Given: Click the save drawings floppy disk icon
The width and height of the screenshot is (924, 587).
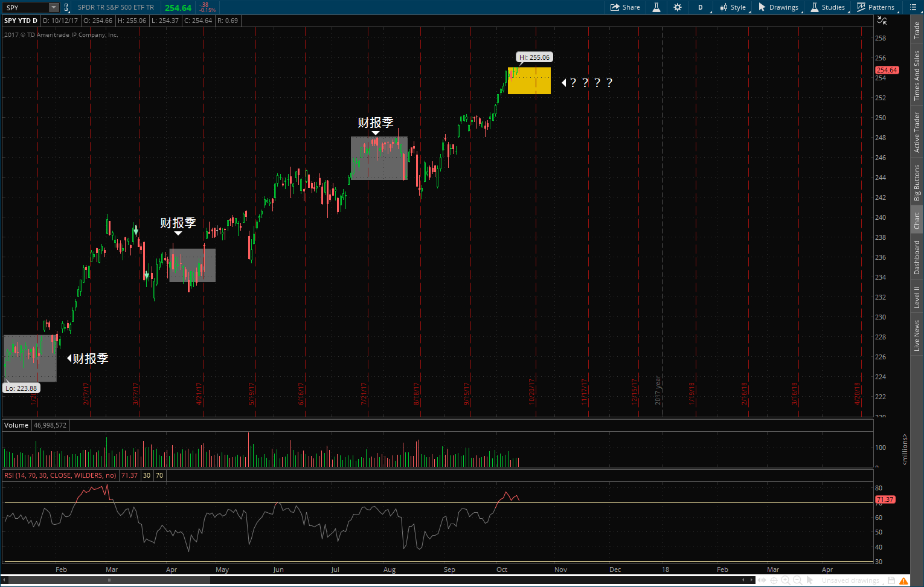Looking at the screenshot, I should [x=891, y=580].
